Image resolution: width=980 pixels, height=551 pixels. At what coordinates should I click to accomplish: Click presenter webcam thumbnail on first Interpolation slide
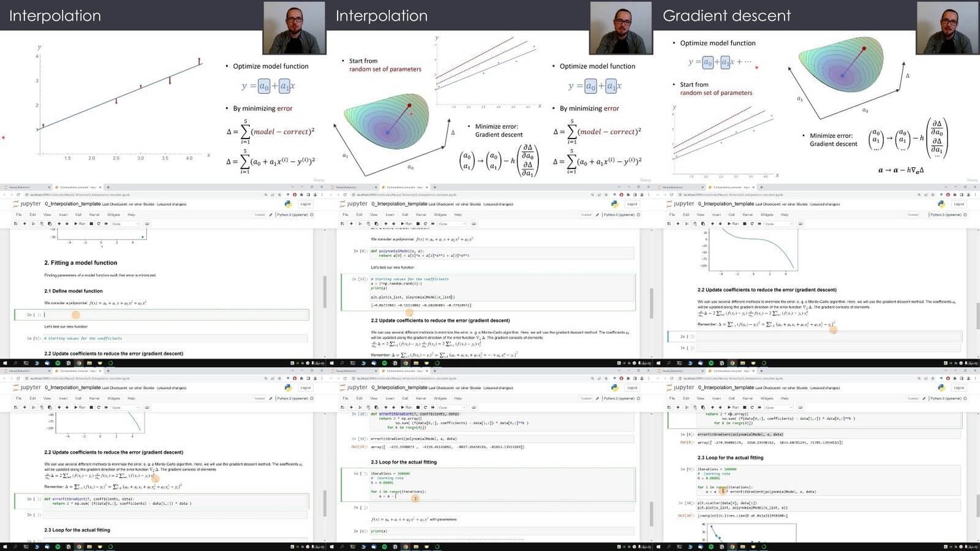pyautogui.click(x=294, y=28)
